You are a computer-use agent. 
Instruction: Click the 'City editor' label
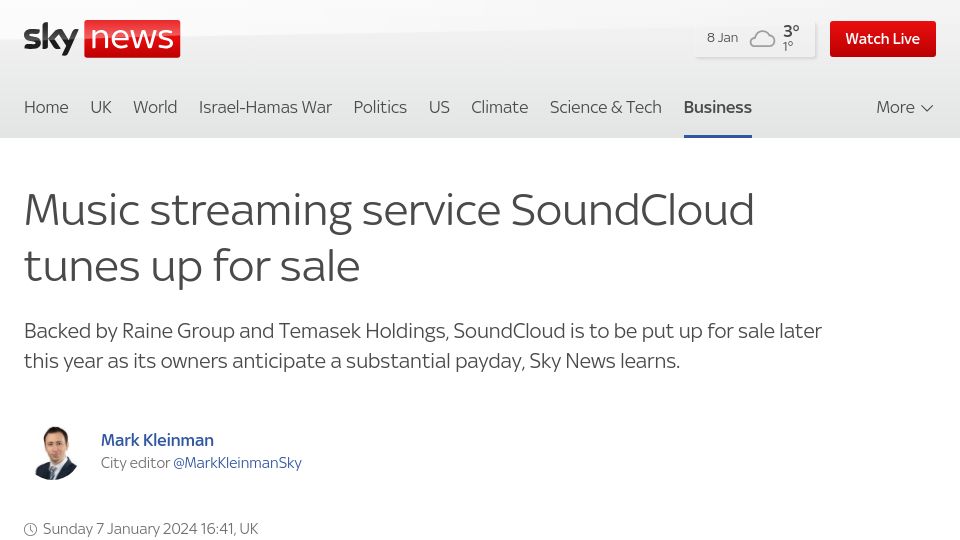(x=135, y=463)
